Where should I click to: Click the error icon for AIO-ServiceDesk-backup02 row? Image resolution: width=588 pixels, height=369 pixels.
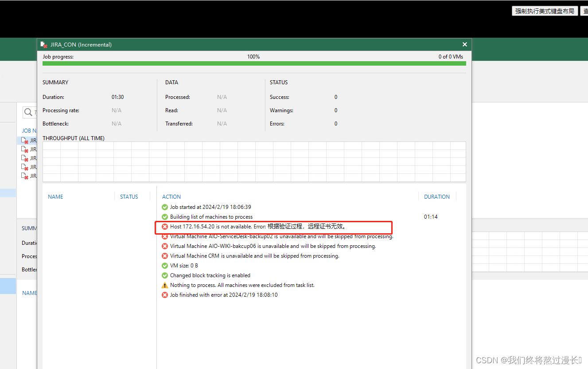coord(165,236)
